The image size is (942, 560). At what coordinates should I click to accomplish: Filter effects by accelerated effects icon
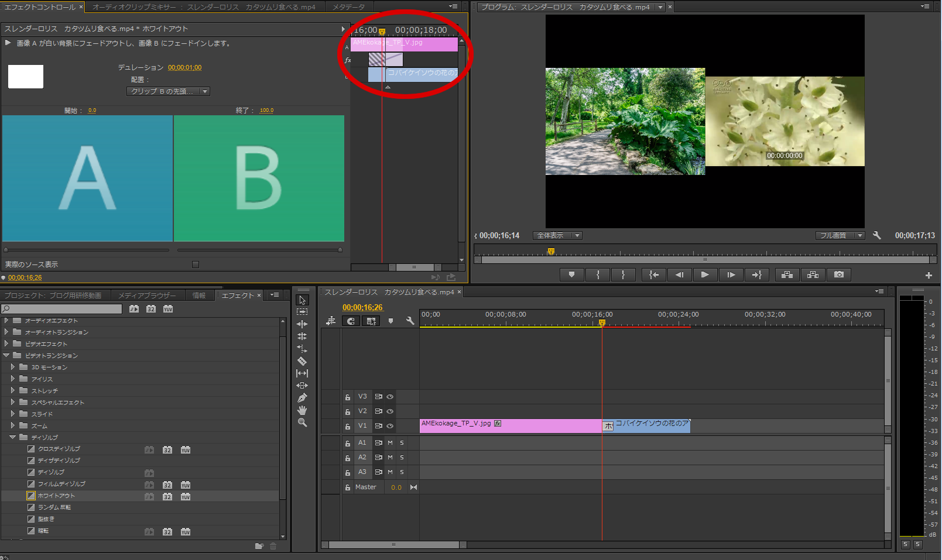(x=134, y=309)
